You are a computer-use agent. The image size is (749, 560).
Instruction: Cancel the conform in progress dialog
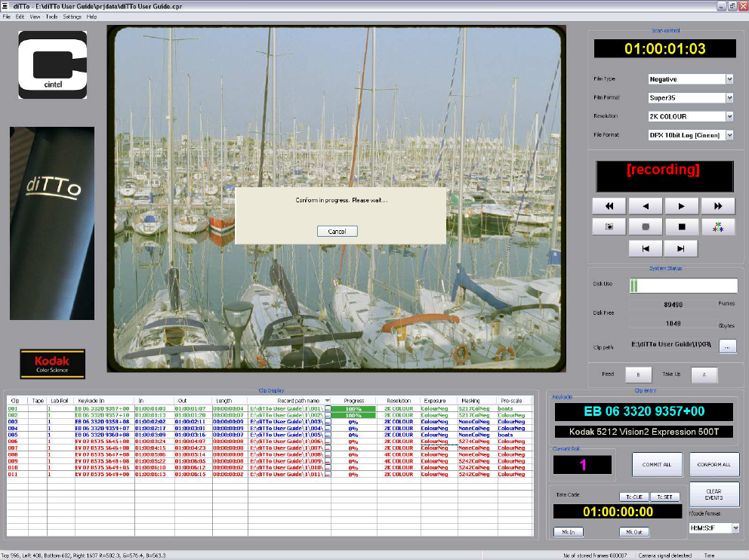pos(337,232)
